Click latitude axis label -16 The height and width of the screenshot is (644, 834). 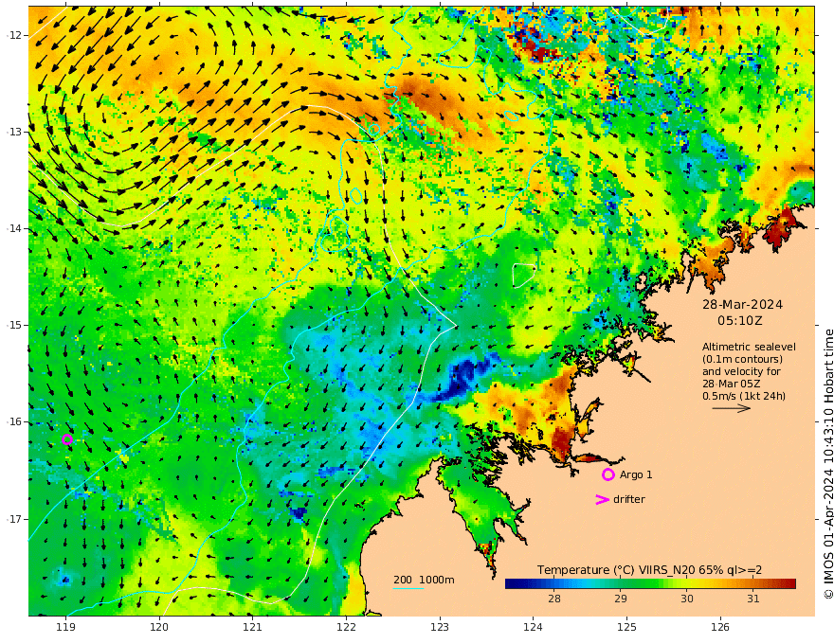[x=14, y=421]
